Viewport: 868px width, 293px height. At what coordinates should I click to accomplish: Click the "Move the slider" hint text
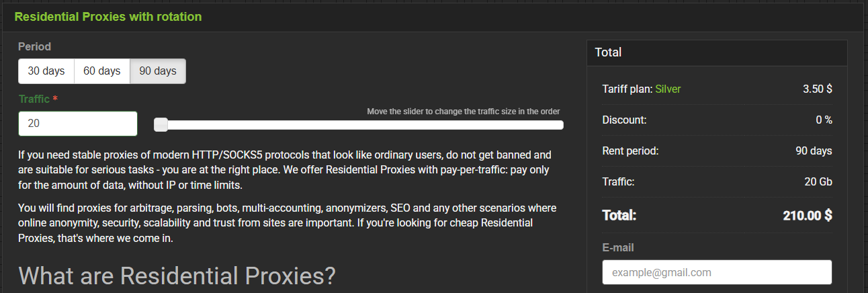click(x=463, y=111)
